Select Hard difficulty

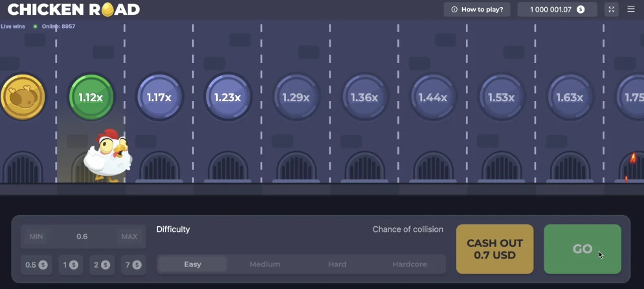pyautogui.click(x=337, y=264)
